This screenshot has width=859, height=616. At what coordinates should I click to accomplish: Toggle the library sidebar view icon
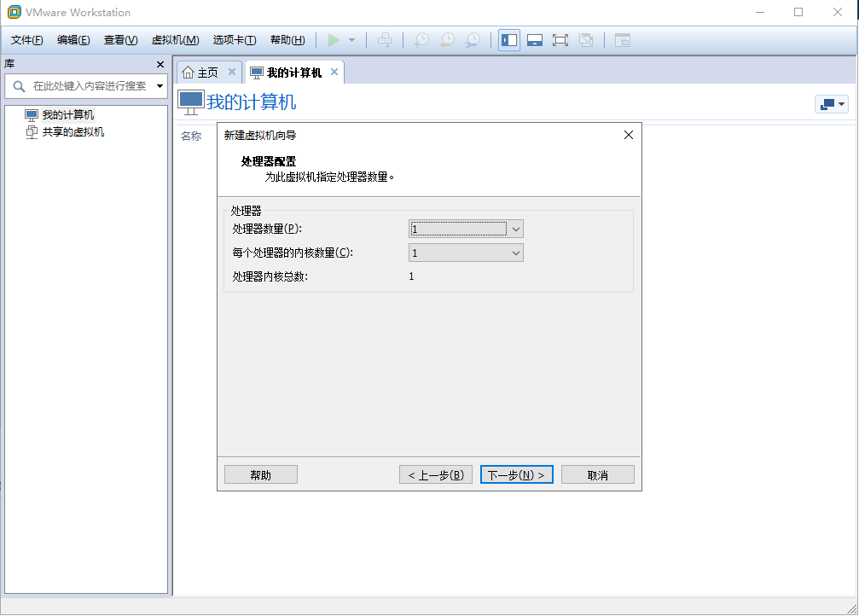point(509,40)
